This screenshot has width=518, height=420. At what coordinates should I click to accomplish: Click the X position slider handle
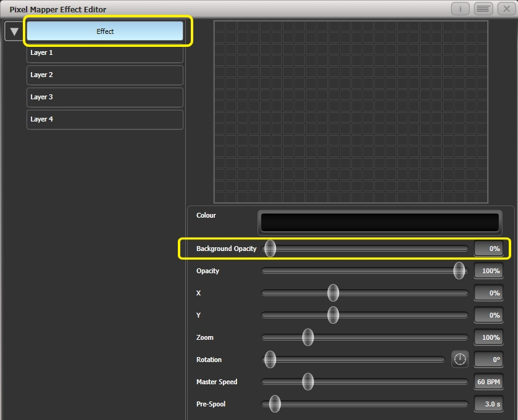pyautogui.click(x=332, y=293)
